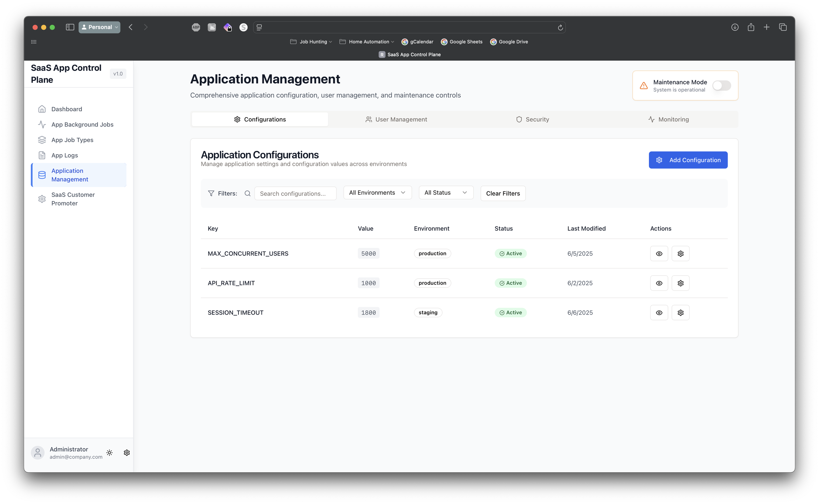
Task: Open the All Status dropdown
Action: pos(446,193)
